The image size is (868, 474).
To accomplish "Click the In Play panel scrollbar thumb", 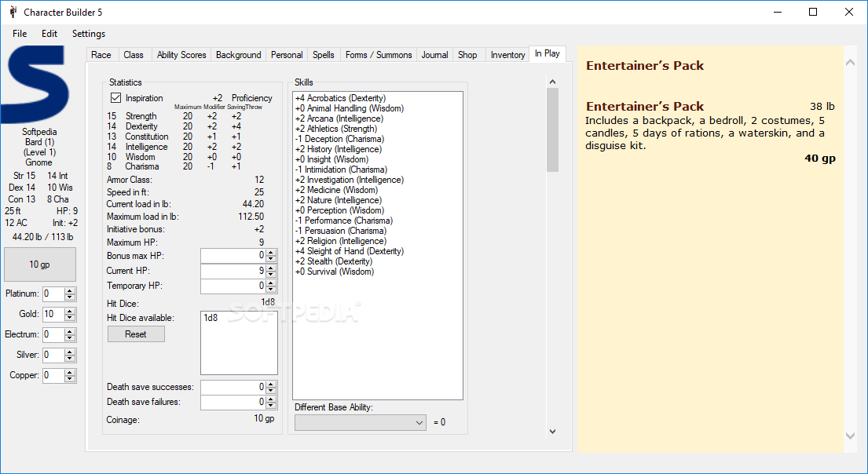I will tap(552, 130).
